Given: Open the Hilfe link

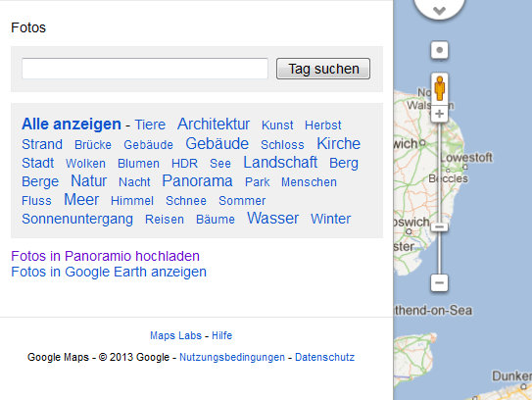Looking at the screenshot, I should [221, 335].
